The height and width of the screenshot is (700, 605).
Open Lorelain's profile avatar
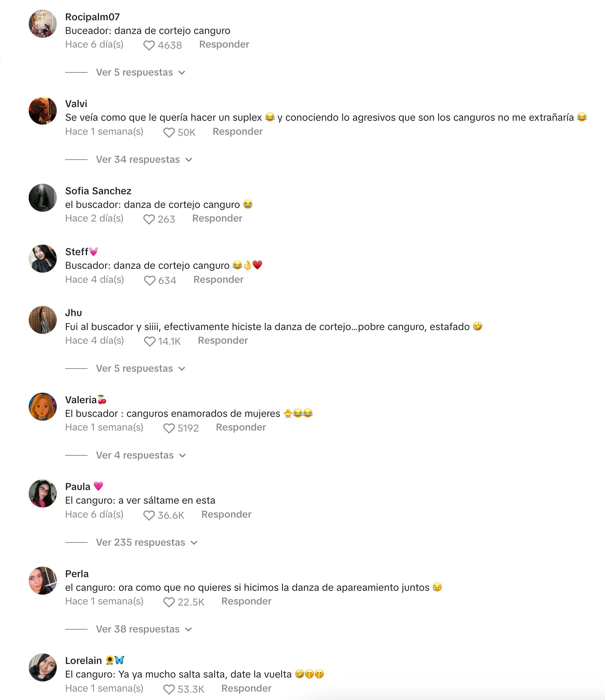[43, 667]
